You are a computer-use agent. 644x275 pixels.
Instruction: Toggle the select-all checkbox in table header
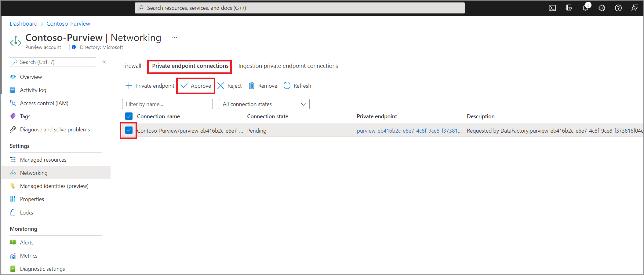(x=129, y=116)
